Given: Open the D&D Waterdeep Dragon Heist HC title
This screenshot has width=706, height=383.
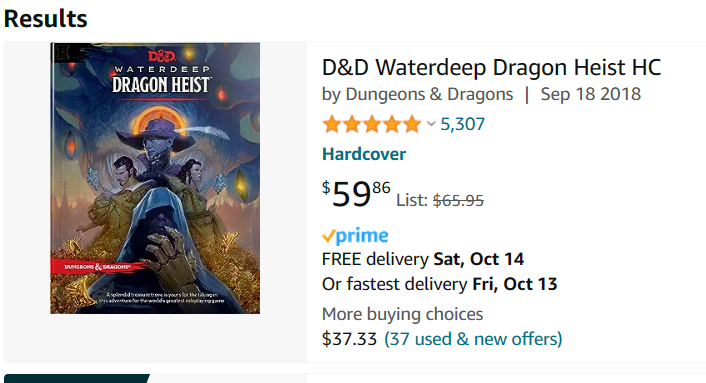Looking at the screenshot, I should (491, 68).
